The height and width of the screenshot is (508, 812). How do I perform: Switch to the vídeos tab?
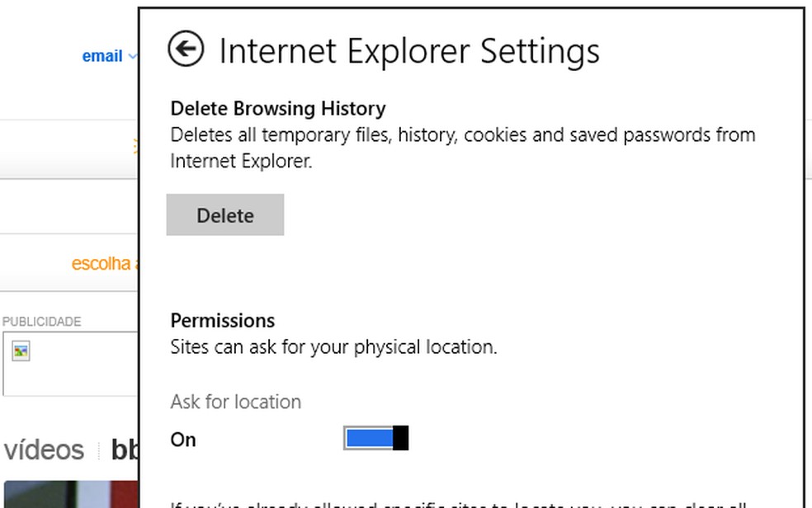(44, 450)
